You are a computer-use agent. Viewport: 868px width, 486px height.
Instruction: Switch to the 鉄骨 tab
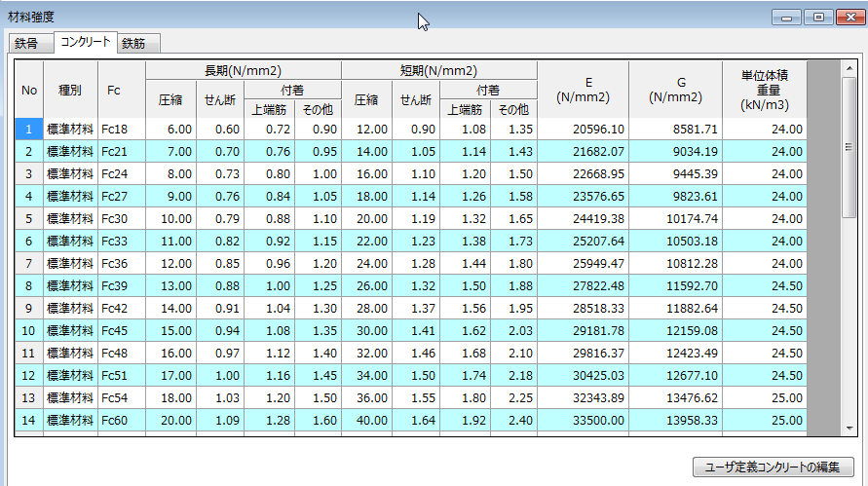[31, 43]
